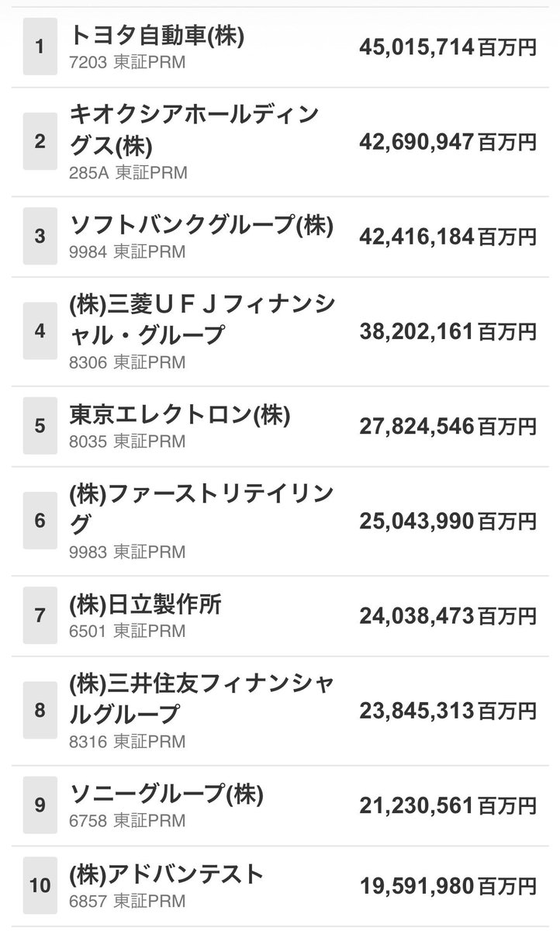Select Toyota's 45,015,714百万円 market cap value

pos(448,47)
